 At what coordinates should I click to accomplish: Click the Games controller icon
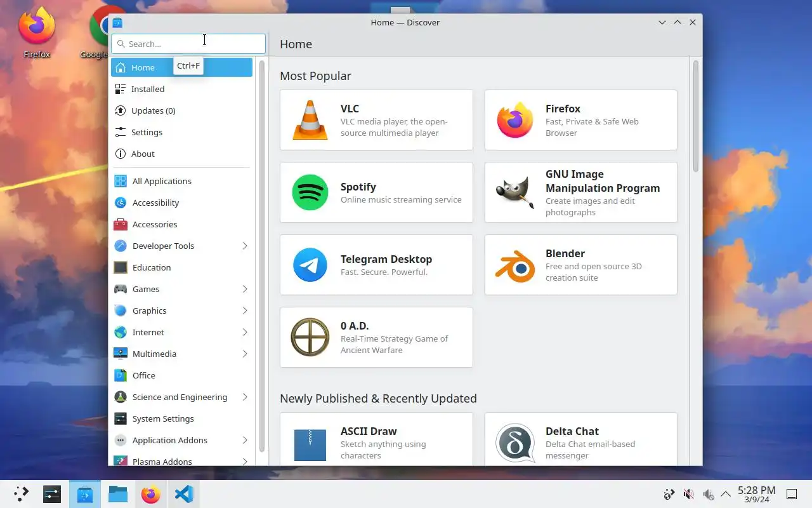(121, 289)
